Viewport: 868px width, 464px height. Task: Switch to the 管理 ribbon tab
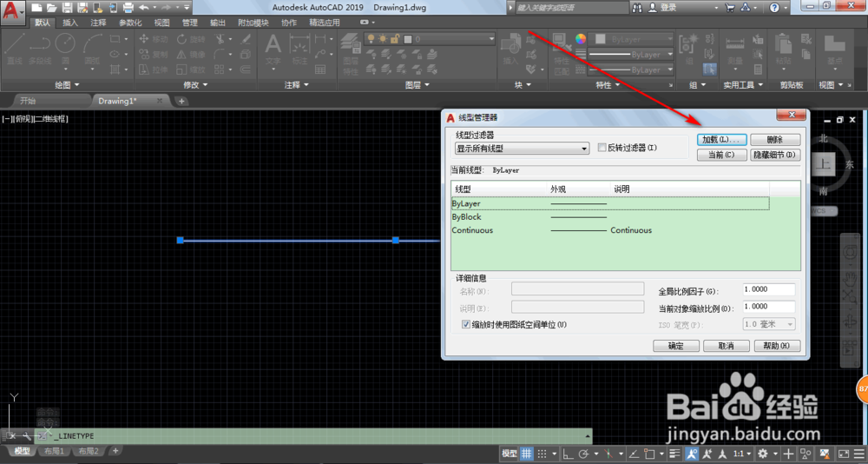pos(190,23)
